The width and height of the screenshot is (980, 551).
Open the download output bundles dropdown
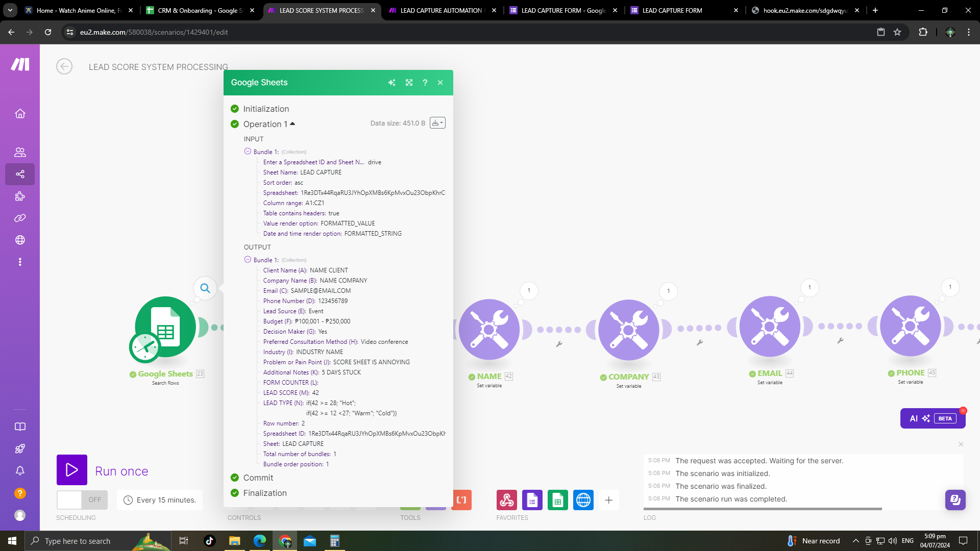(437, 123)
